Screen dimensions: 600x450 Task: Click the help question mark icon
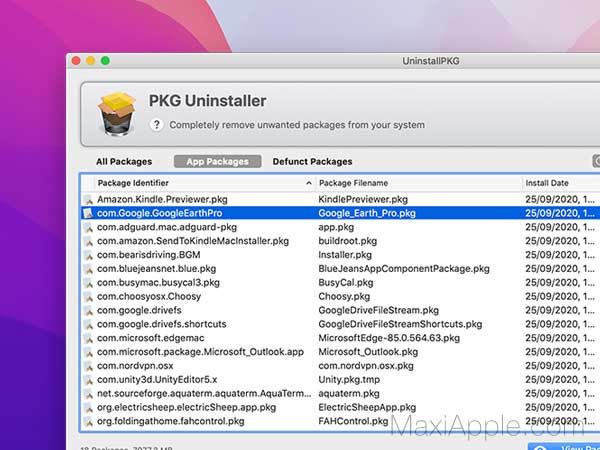click(157, 125)
